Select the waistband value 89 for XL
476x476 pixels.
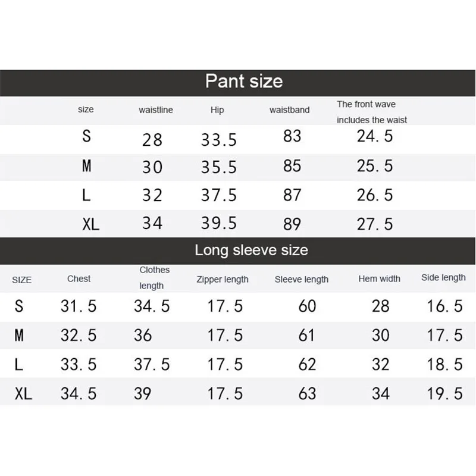[x=292, y=224]
